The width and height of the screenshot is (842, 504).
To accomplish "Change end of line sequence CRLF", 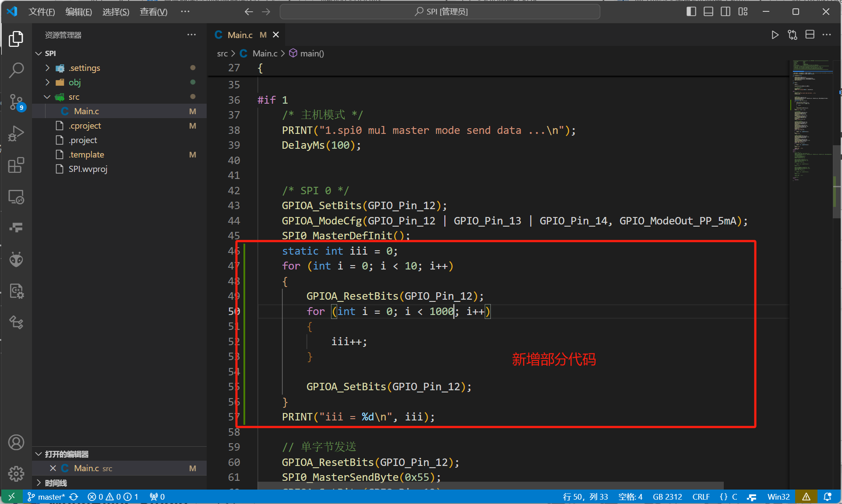I will [701, 497].
